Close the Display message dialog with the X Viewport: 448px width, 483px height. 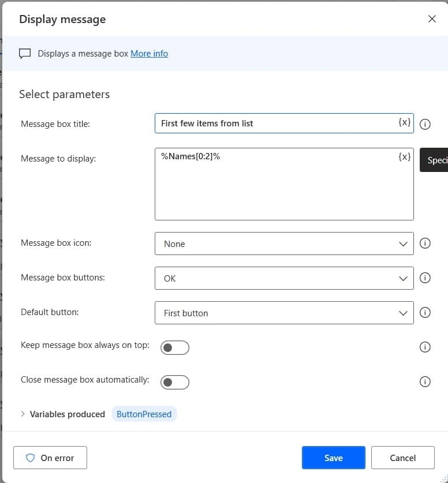pyautogui.click(x=432, y=19)
